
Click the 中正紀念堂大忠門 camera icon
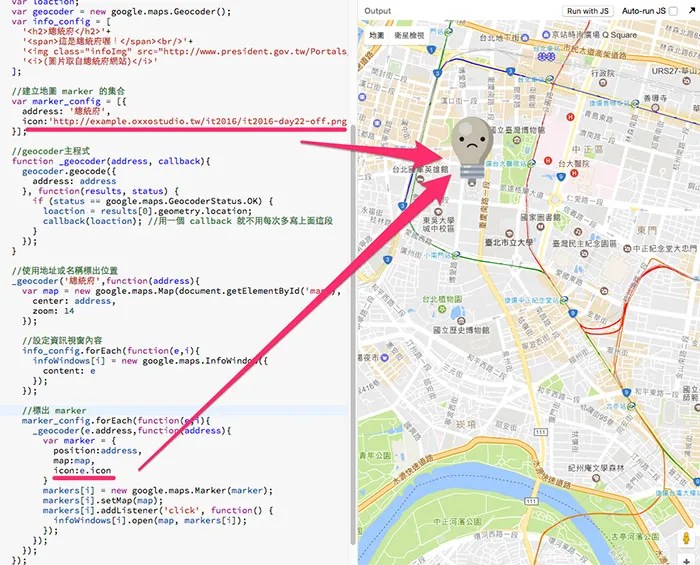(627, 249)
